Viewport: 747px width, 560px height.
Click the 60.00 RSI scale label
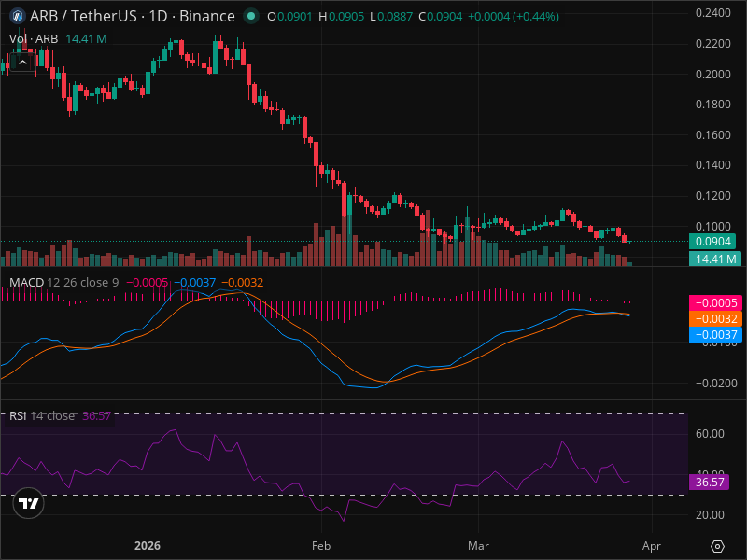(x=710, y=433)
